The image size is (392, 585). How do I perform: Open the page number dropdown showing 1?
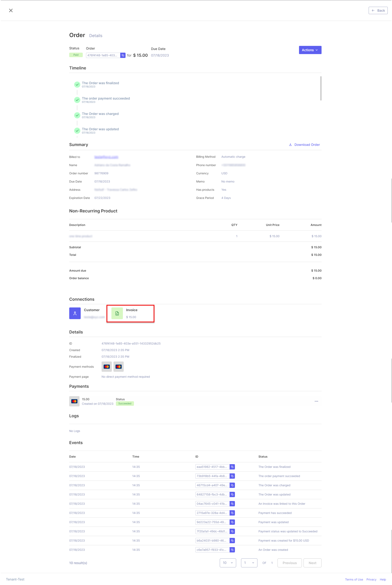pyautogui.click(x=249, y=563)
